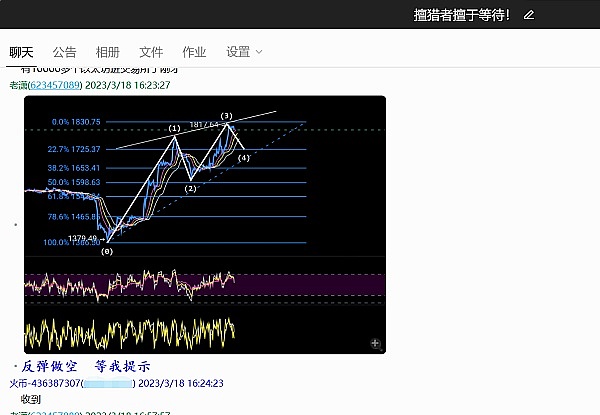Click the 623457089 account number link

(x=55, y=85)
